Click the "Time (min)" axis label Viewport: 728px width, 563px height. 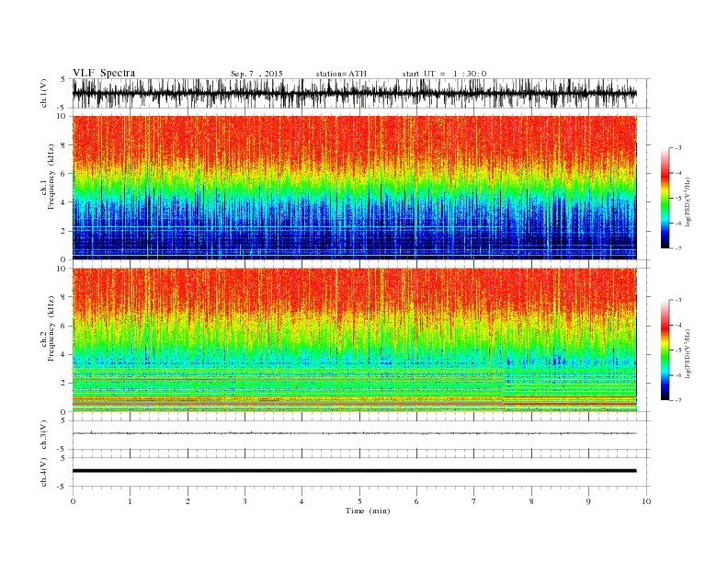(x=368, y=511)
